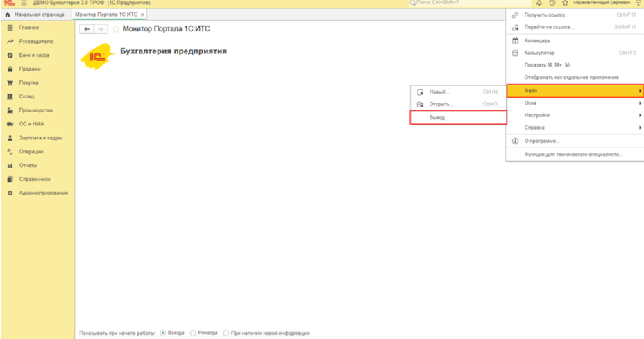Click the Склад grid icon
Image resolution: width=644 pixels, height=339 pixels.
coord(10,96)
